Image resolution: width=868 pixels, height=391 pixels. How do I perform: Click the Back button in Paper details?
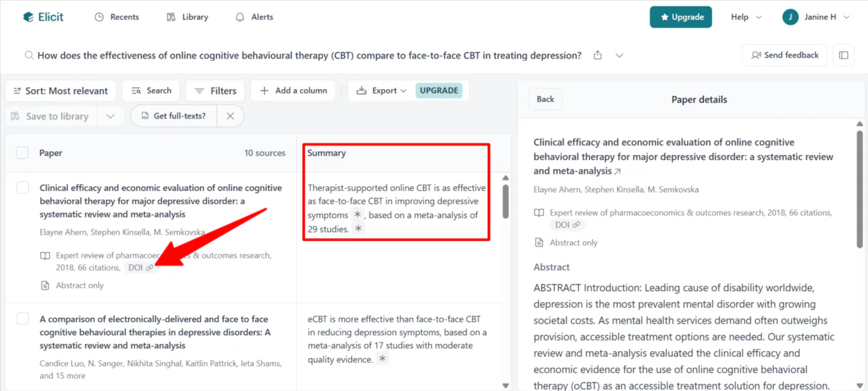pyautogui.click(x=545, y=99)
